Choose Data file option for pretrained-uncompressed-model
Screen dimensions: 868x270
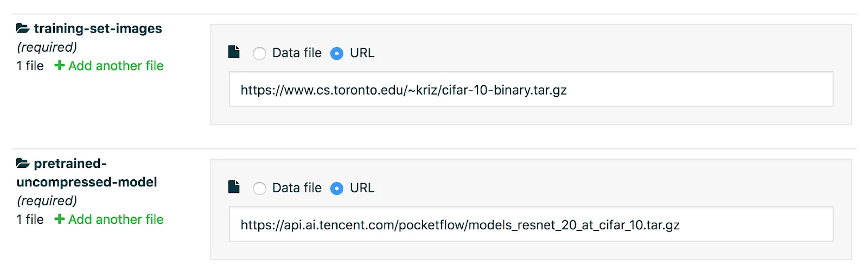click(x=259, y=188)
